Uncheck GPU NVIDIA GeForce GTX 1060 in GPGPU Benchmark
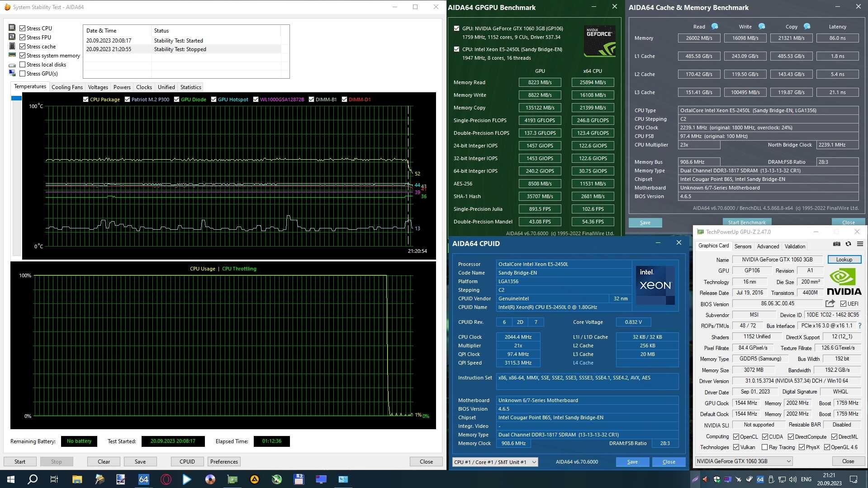The height and width of the screenshot is (488, 868). click(x=456, y=28)
